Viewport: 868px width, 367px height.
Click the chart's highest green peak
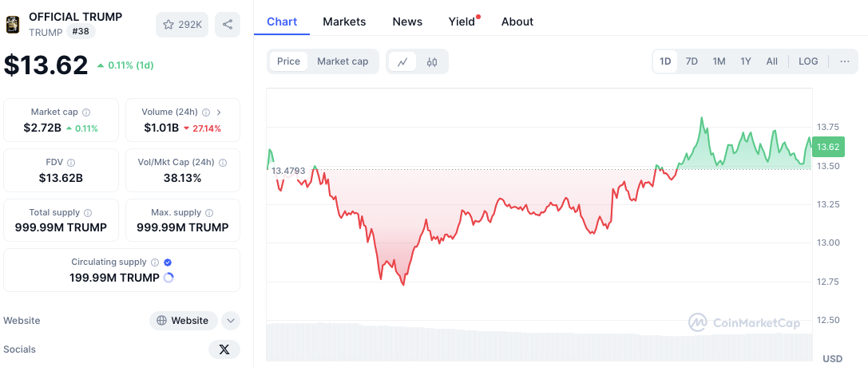click(701, 118)
